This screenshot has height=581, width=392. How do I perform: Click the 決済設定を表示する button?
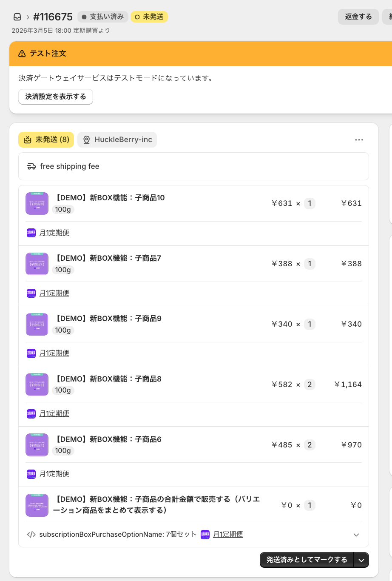[x=56, y=97]
